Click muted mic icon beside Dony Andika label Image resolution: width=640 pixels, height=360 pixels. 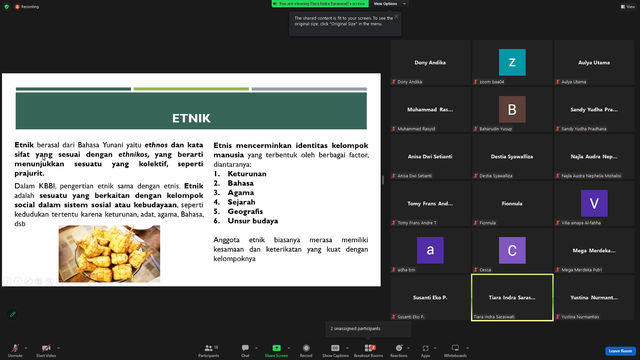(394, 82)
